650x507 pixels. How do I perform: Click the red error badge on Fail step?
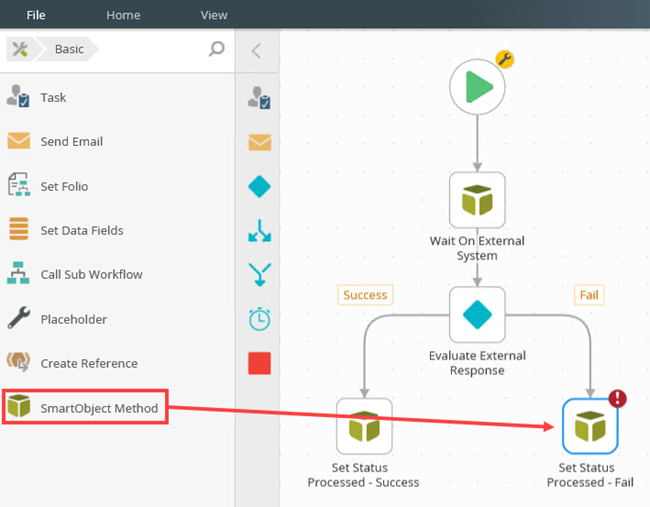[x=617, y=399]
